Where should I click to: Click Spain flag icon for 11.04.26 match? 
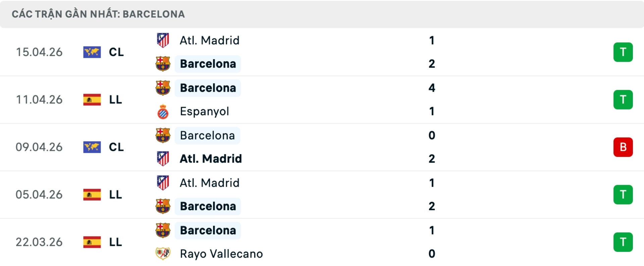click(92, 100)
